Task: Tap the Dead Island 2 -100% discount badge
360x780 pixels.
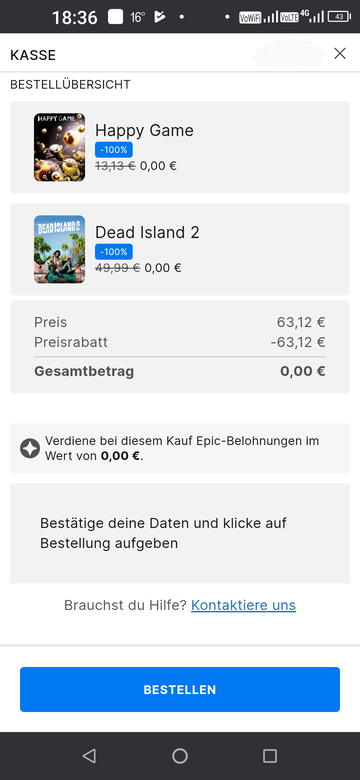Action: pyautogui.click(x=114, y=252)
